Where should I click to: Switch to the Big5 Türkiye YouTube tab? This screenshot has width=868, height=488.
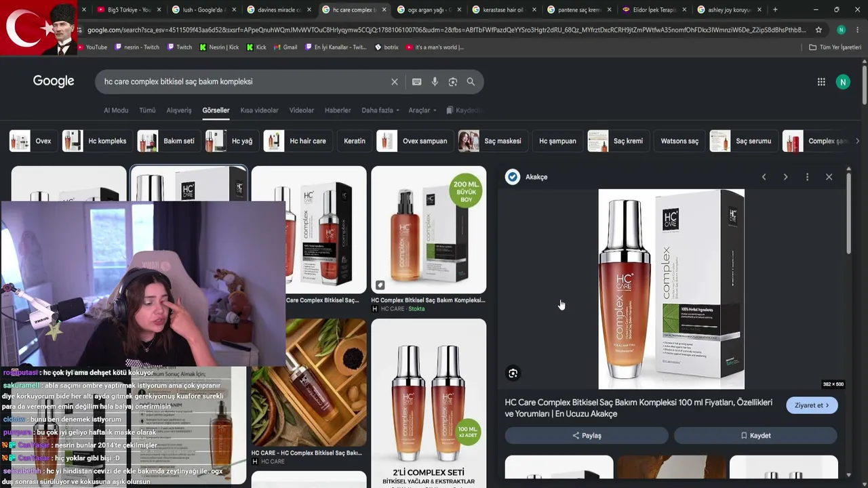[129, 9]
